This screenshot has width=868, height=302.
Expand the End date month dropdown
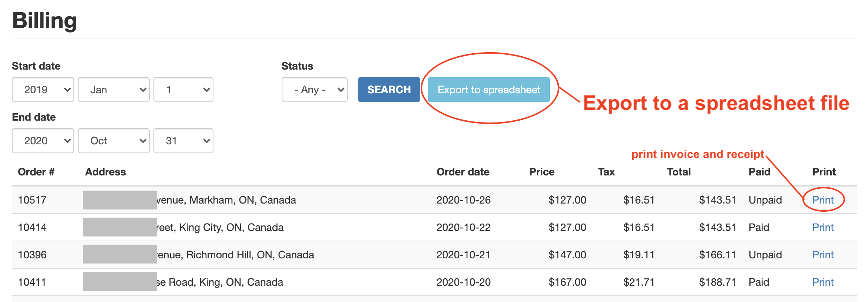click(113, 141)
